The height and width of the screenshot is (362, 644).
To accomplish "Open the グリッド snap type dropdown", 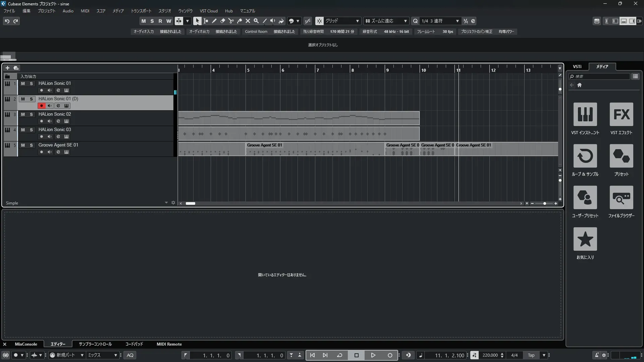I will click(x=357, y=21).
